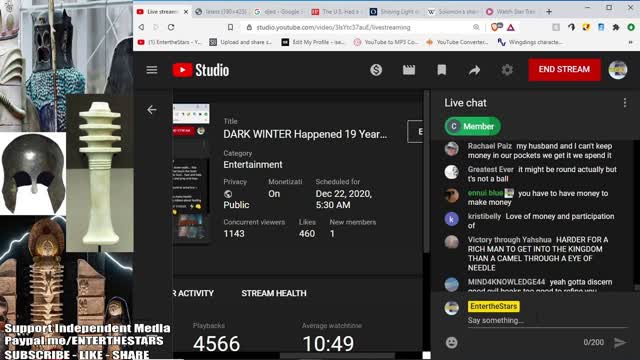Image resolution: width=640 pixels, height=360 pixels.
Task: Switch to the Solomon's Wikipedia tab
Action: [454, 12]
